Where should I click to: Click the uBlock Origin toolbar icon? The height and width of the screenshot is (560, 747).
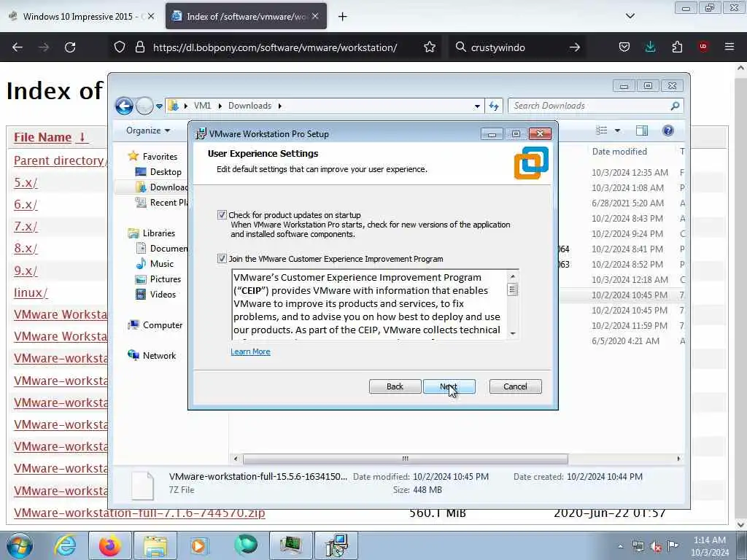point(703,47)
